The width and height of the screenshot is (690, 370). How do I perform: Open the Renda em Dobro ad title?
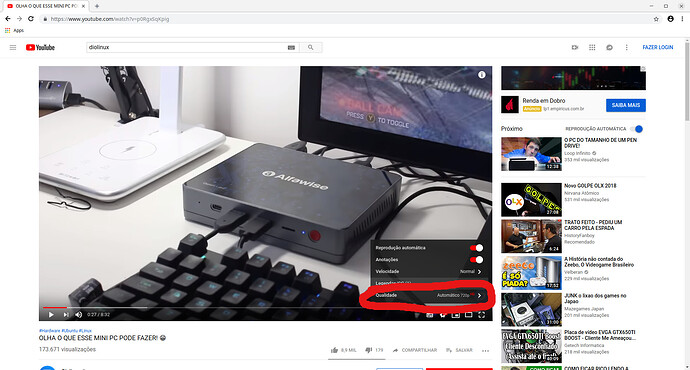(544, 101)
